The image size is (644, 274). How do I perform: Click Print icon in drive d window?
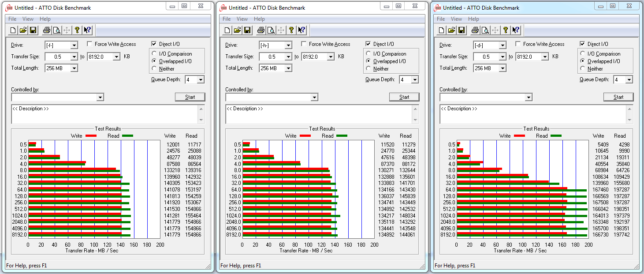coord(475,30)
